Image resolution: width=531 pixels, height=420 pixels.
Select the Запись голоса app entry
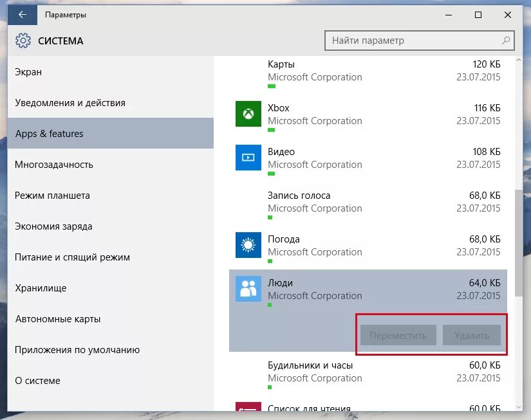(368, 205)
